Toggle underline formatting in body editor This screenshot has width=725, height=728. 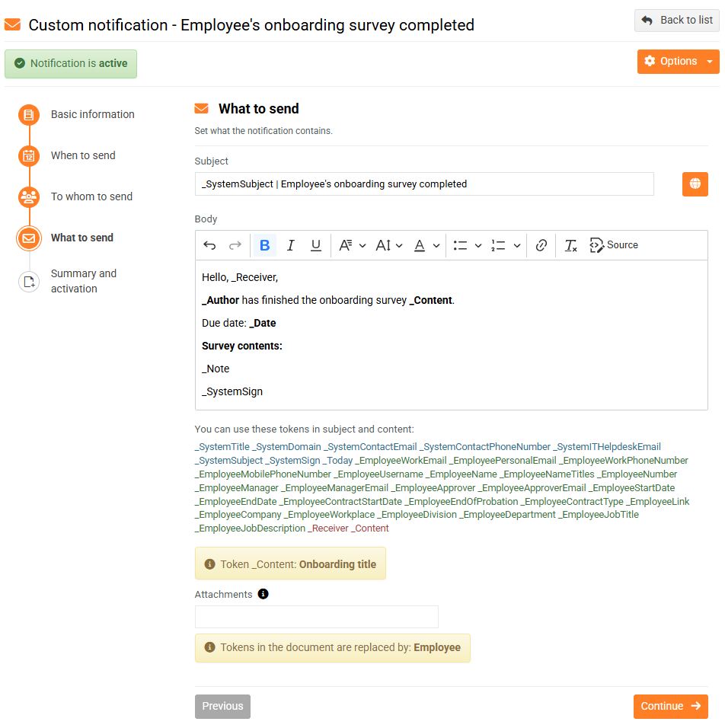pos(316,245)
